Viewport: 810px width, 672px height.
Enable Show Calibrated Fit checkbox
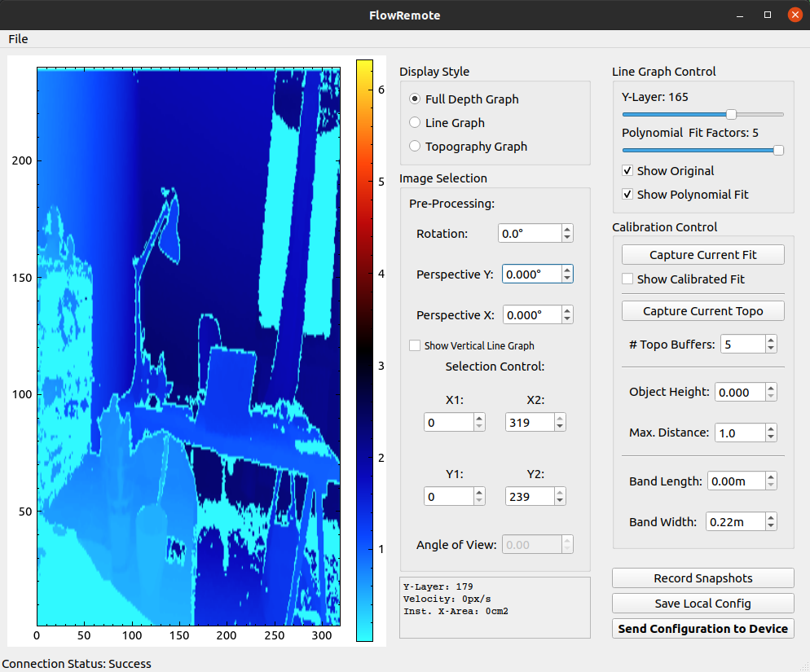627,279
